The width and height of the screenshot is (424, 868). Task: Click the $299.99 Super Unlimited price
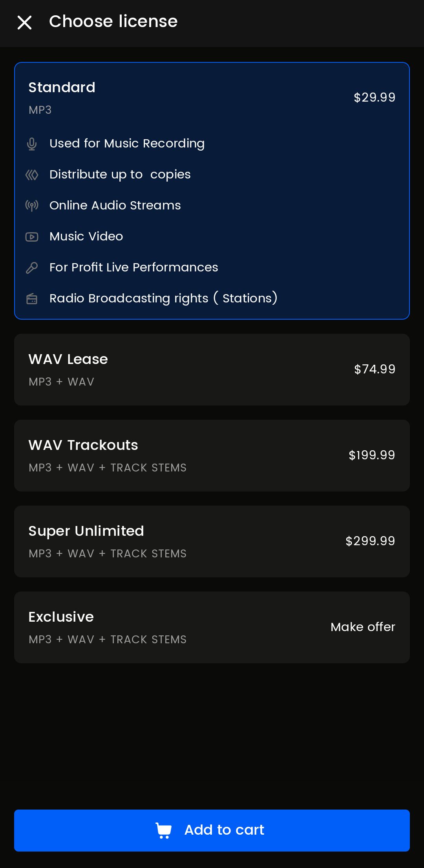(x=370, y=541)
